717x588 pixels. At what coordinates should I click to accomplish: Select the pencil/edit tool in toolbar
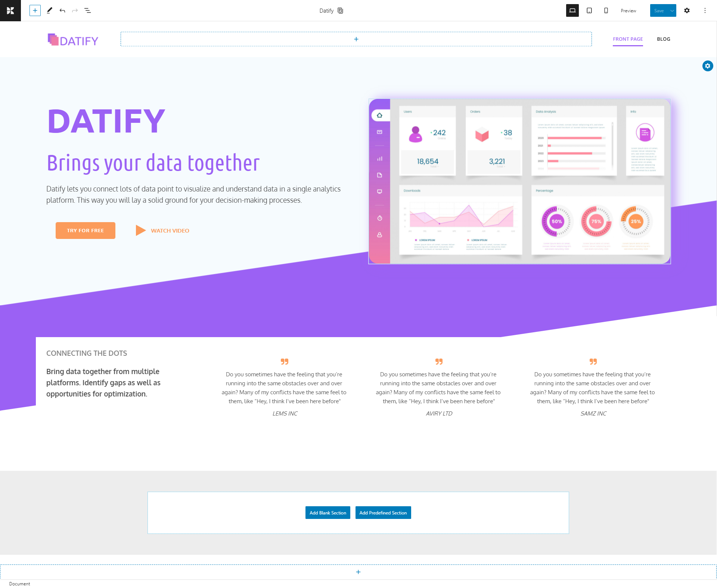[51, 11]
